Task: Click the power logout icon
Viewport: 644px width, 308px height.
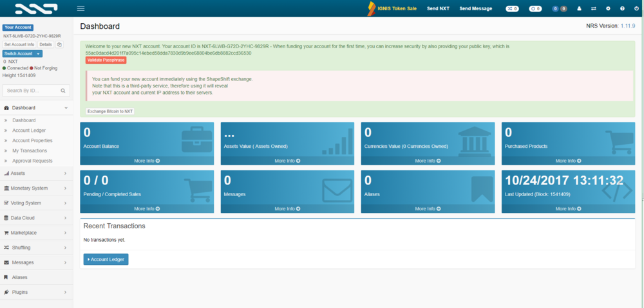Action: pos(636,8)
